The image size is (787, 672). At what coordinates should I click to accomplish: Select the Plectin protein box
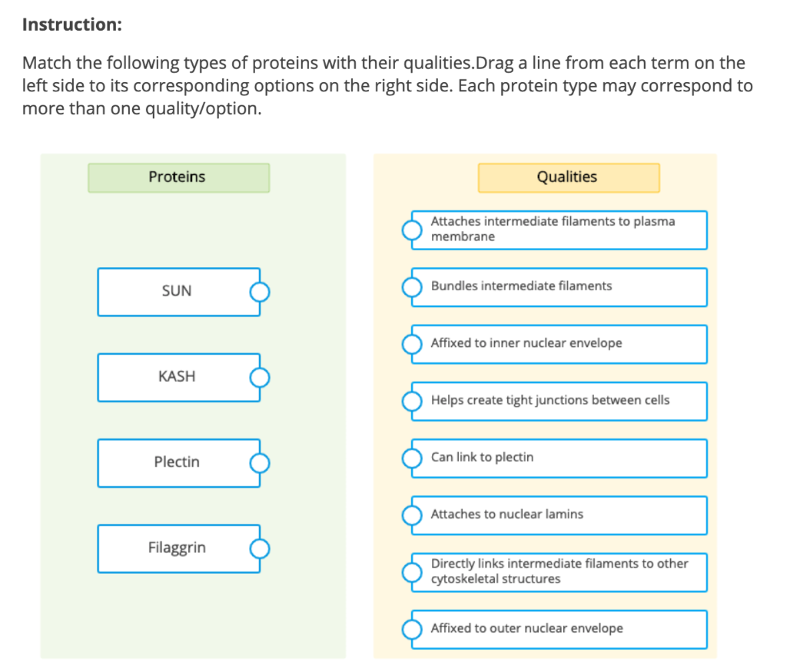click(178, 463)
